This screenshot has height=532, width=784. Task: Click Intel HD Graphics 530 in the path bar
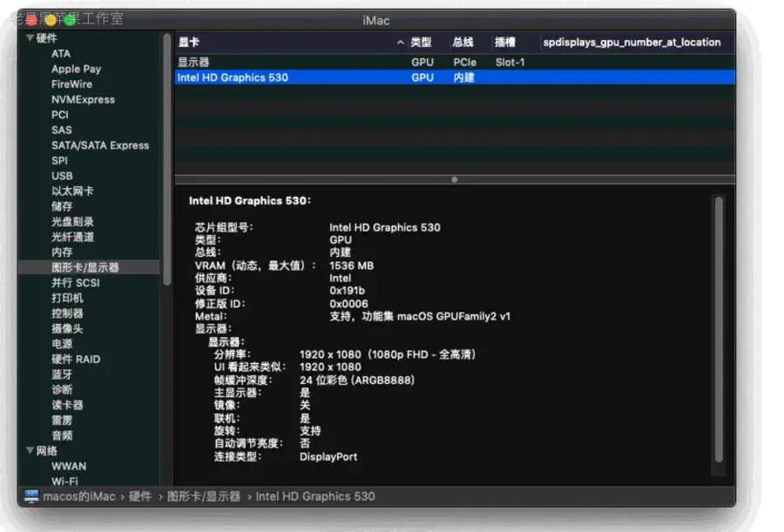tap(315, 496)
